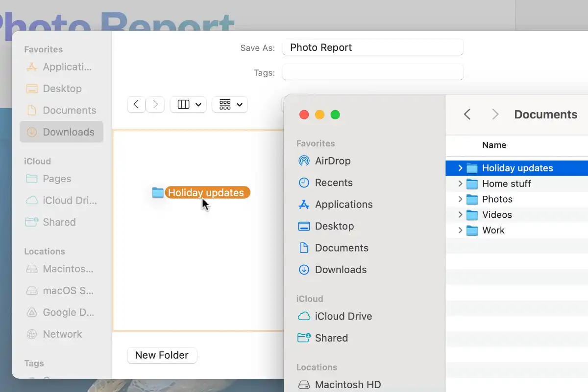This screenshot has width=588, height=392.
Task: Select Shared folder in Finder sidebar
Action: tap(323, 338)
